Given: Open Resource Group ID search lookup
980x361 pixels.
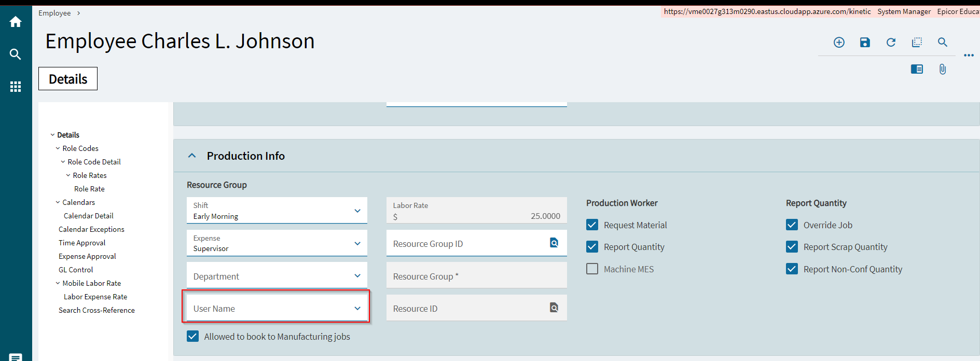Looking at the screenshot, I should pos(554,243).
